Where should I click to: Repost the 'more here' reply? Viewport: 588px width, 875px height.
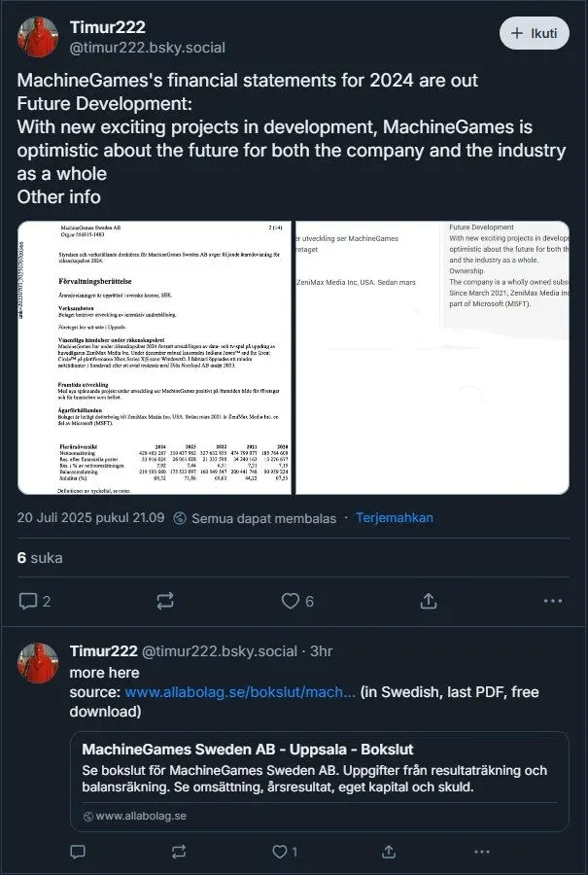point(178,852)
